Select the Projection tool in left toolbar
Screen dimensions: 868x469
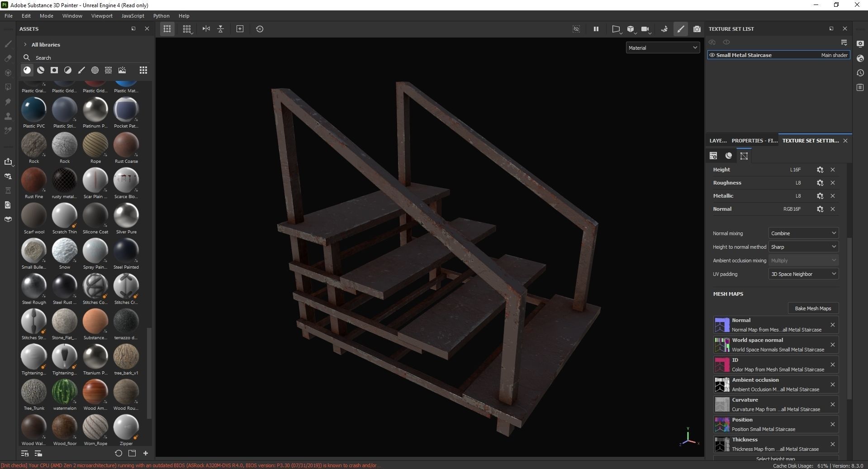(x=8, y=73)
